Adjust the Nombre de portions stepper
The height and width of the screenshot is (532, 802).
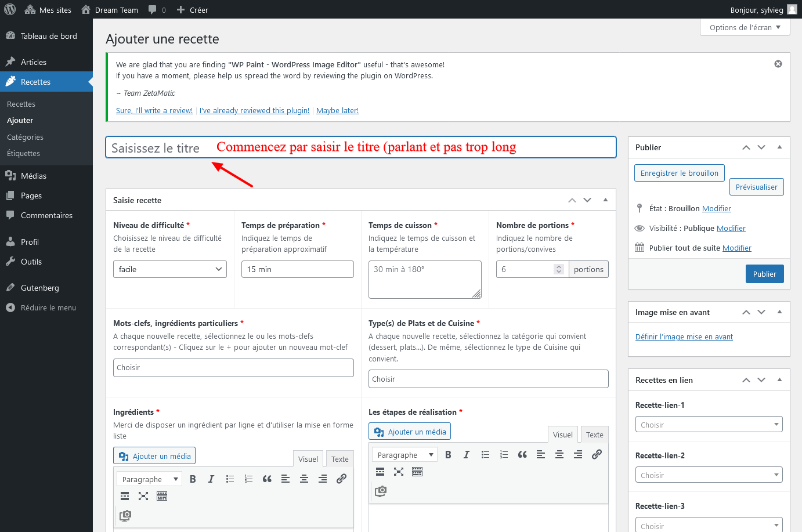point(558,269)
